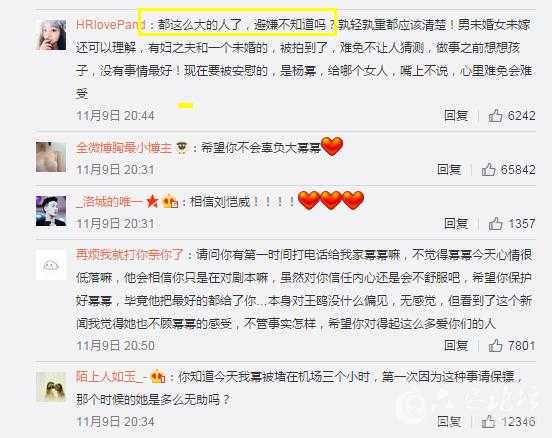Reply to 相信刘恺威 comment
The height and width of the screenshot is (438, 552).
coord(456,223)
